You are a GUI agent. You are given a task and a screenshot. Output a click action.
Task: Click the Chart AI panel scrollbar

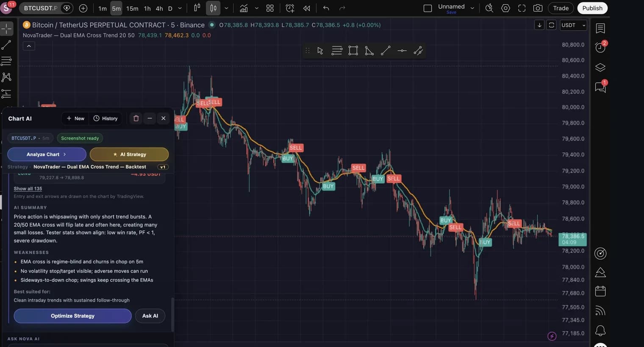(172, 315)
